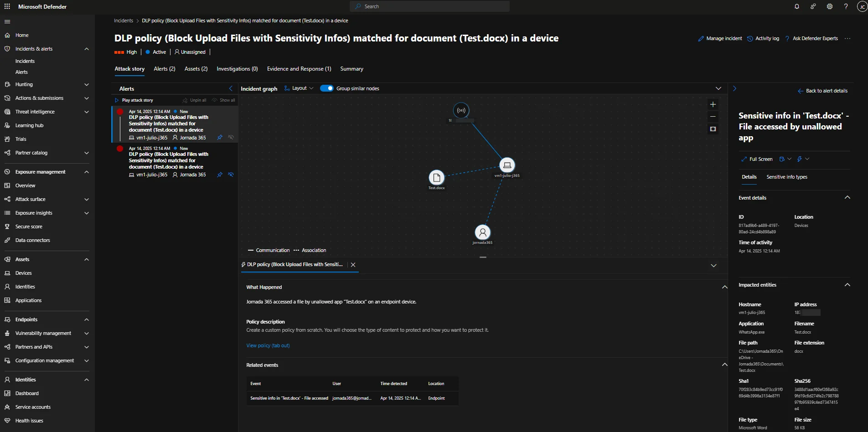Collapse the Impacted entities section
Screen dimensions: 868x432
847,285
